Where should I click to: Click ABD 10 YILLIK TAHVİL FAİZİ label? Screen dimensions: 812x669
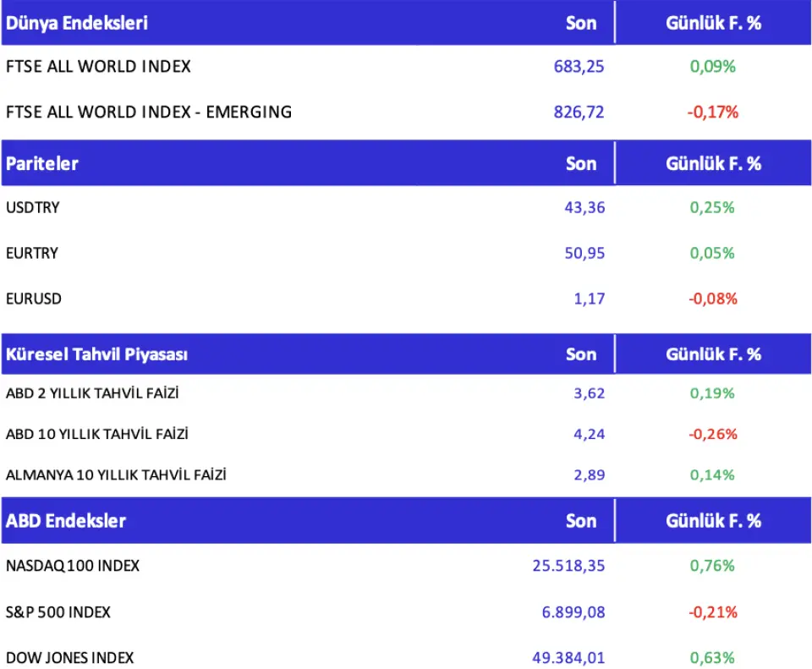[96, 434]
